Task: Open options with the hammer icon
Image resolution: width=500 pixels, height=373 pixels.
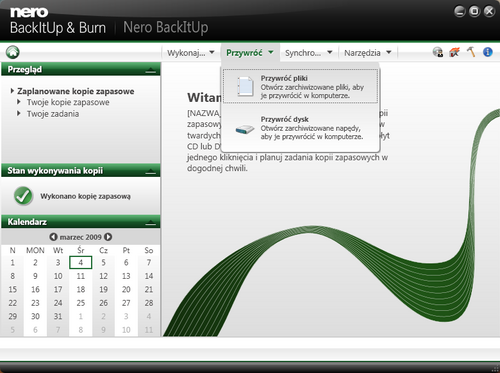Action: (x=471, y=52)
